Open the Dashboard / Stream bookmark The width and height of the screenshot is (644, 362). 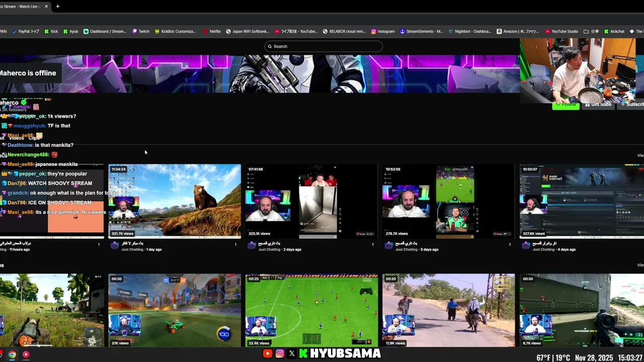105,31
